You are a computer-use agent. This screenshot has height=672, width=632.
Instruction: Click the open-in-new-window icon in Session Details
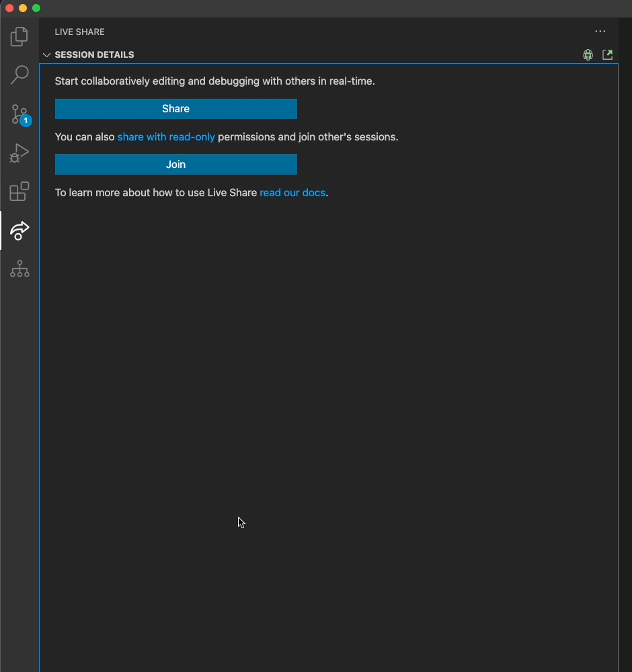(x=608, y=55)
